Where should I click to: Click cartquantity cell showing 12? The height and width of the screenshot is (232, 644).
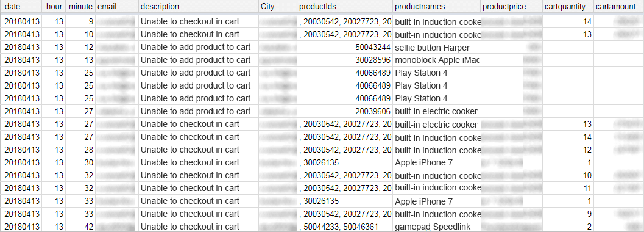click(568, 150)
